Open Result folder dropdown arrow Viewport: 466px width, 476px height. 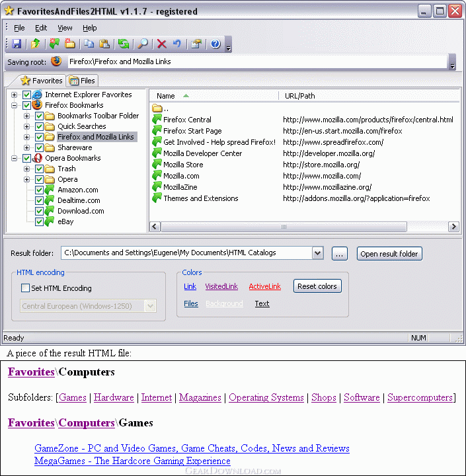(317, 253)
